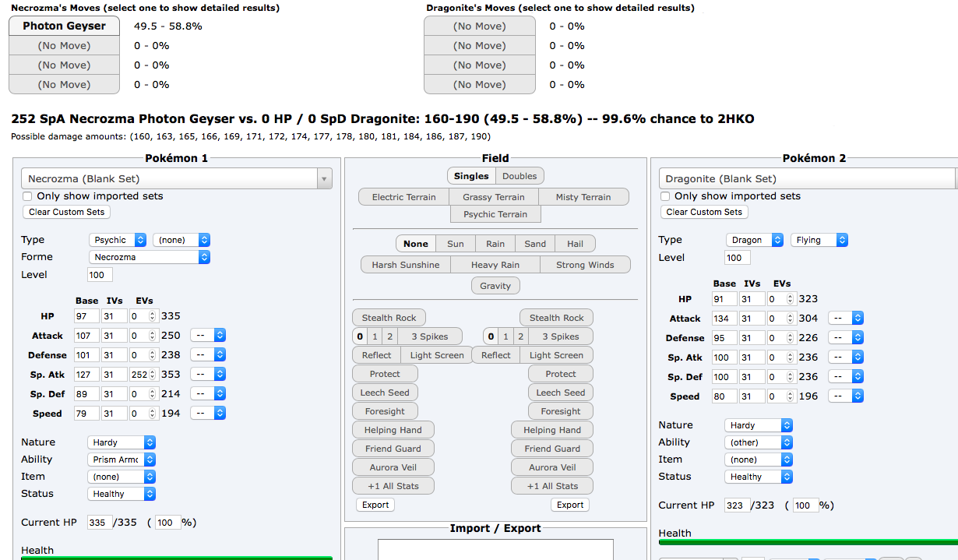Open Dragonite's primary type dropdown (Dragon)
The image size is (958, 560).
755,240
